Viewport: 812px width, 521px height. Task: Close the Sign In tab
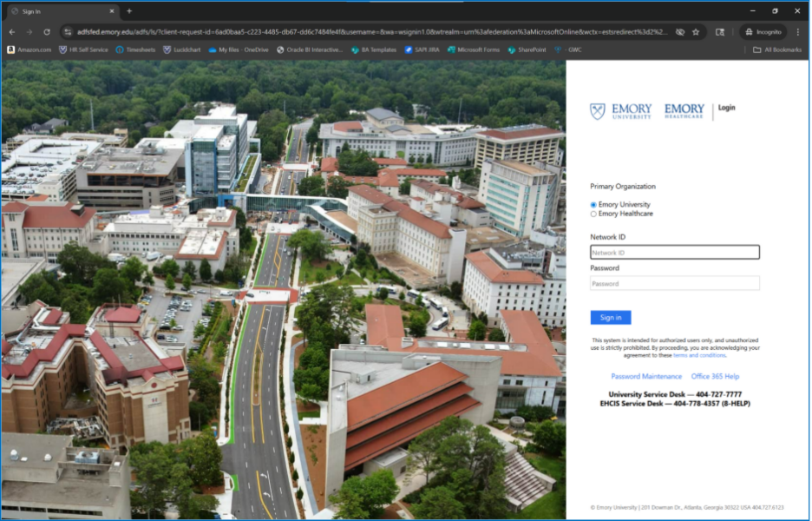pos(112,11)
